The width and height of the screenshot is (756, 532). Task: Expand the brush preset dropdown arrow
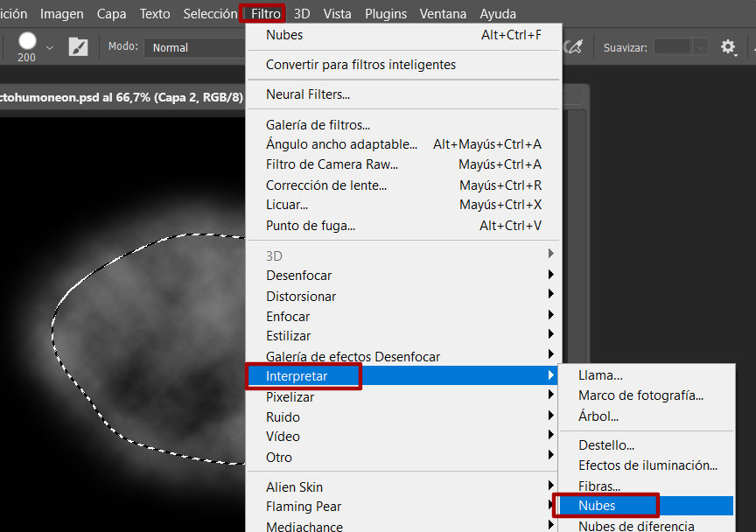click(x=49, y=47)
